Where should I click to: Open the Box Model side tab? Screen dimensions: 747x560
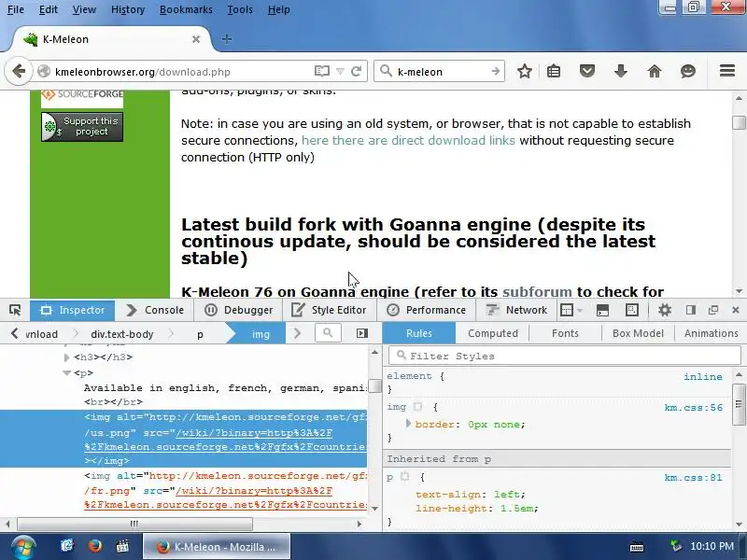pyautogui.click(x=638, y=333)
